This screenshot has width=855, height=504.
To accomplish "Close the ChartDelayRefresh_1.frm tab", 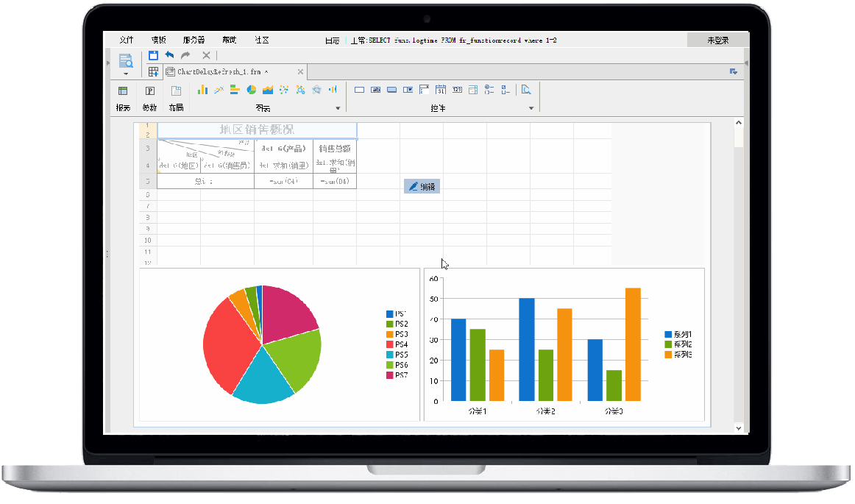I will (300, 72).
